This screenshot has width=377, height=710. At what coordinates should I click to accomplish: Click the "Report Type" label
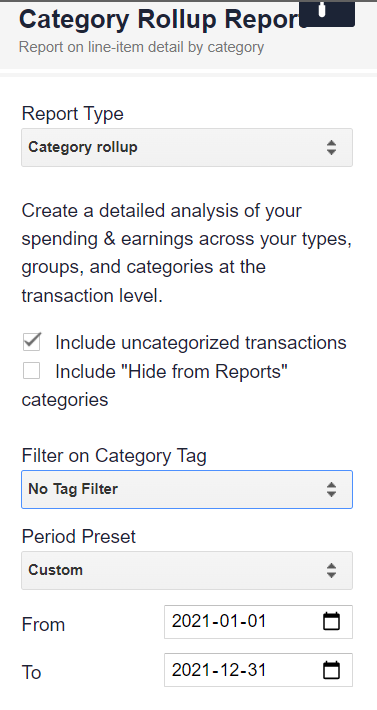point(72,114)
